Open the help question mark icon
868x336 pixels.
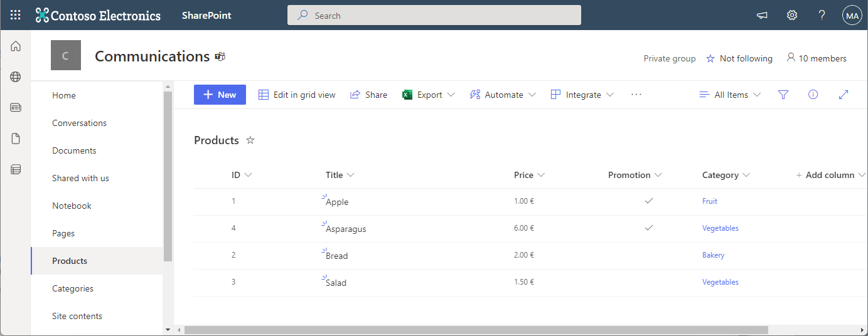point(822,15)
